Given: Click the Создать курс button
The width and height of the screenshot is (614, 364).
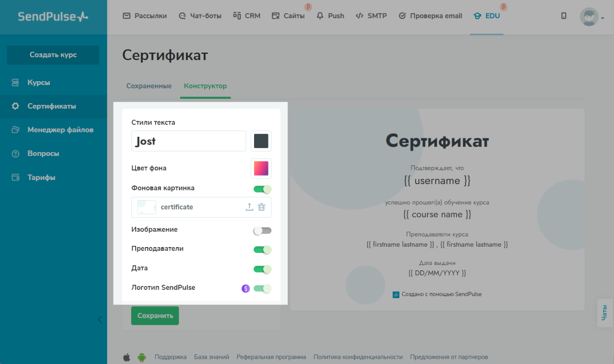Looking at the screenshot, I should [x=53, y=55].
